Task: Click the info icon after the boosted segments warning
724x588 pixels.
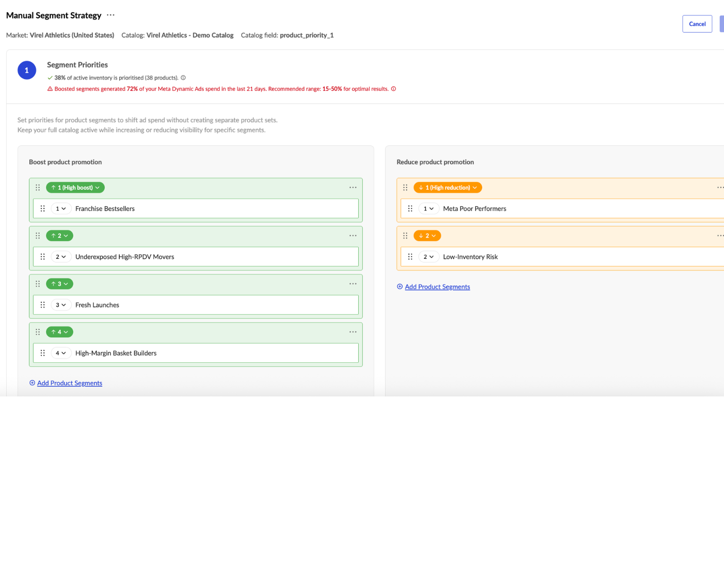Action: click(393, 89)
